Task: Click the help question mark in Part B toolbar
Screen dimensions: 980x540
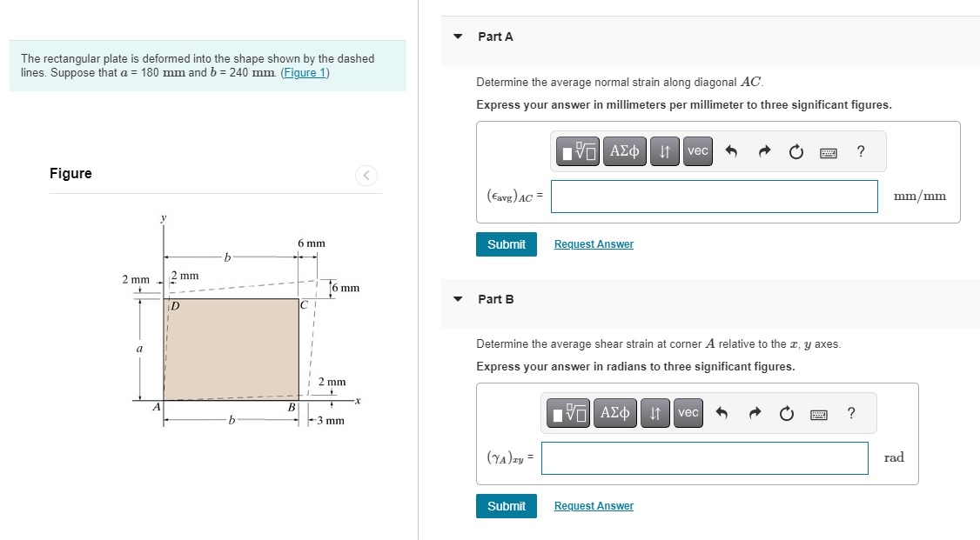Action: (x=851, y=413)
